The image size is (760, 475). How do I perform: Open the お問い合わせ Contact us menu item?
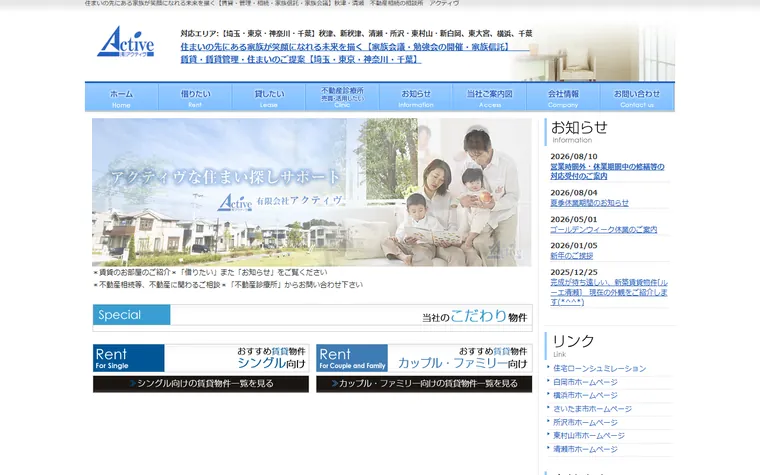click(x=637, y=97)
